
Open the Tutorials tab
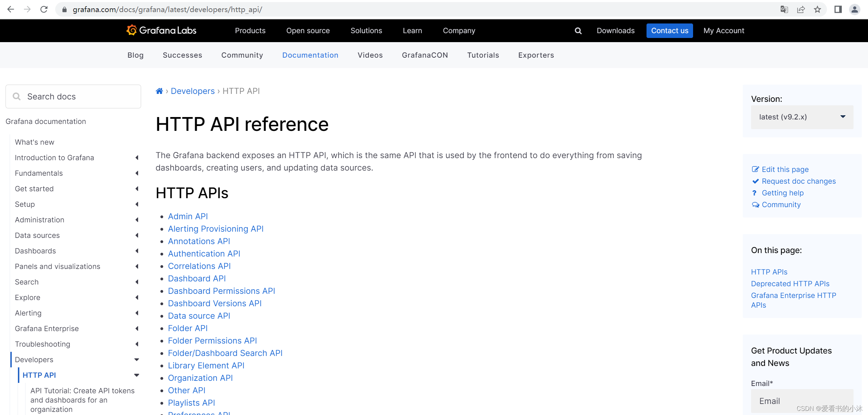pos(483,55)
